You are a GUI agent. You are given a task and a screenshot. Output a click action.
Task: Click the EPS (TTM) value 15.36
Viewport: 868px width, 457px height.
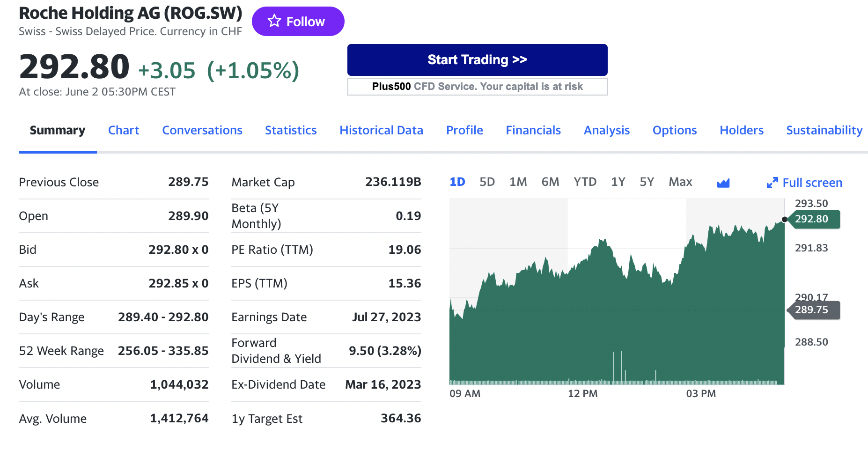405,283
